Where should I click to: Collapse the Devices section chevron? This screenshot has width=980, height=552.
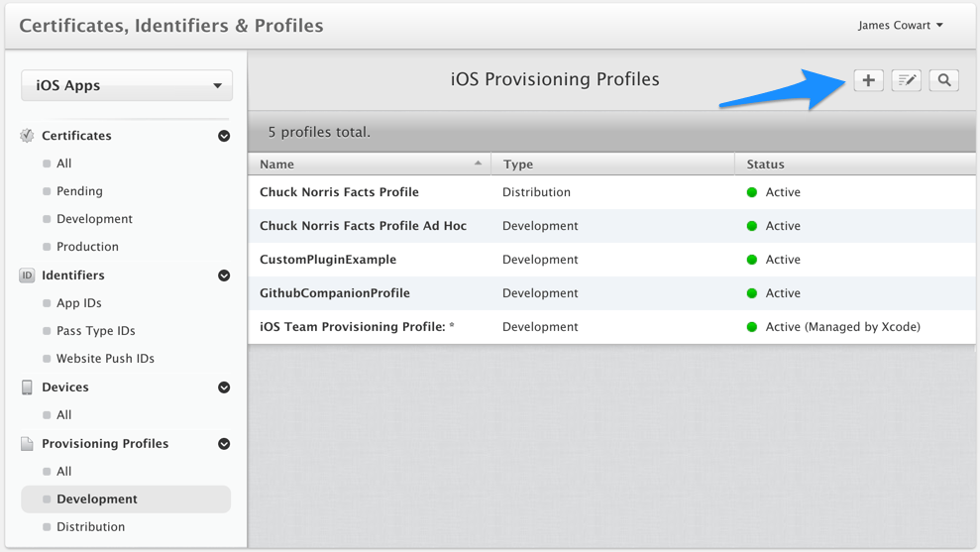pos(224,387)
